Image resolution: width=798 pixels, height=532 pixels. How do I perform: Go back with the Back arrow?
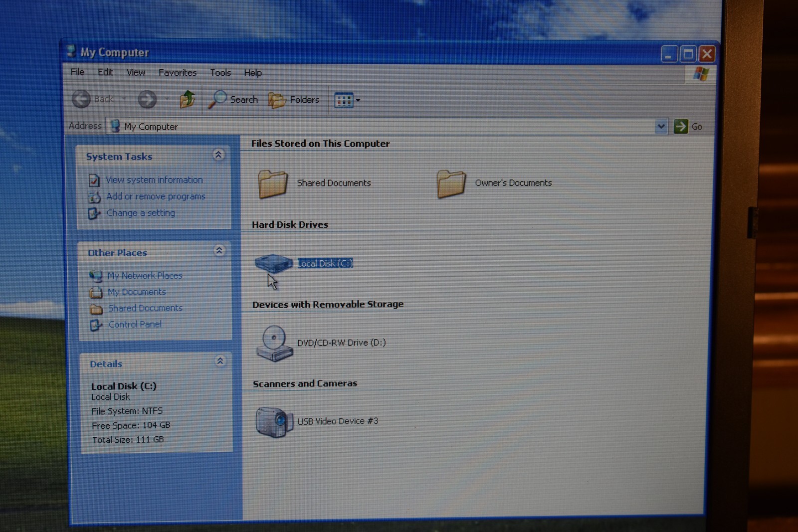click(x=93, y=99)
